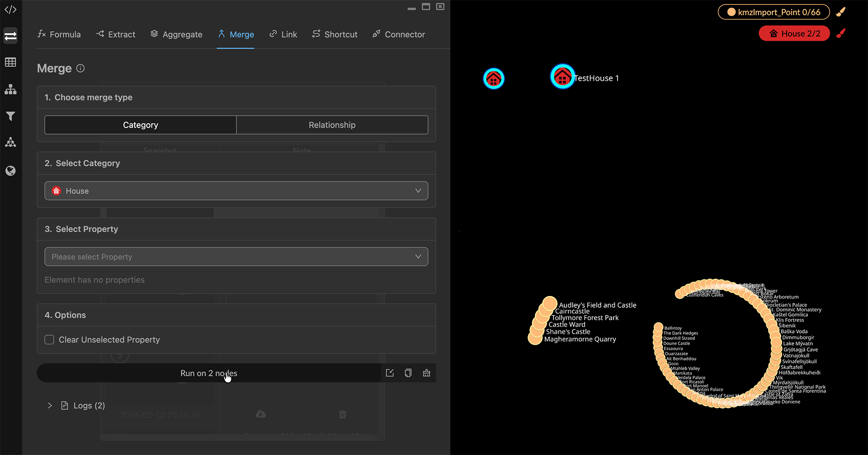
Task: Open the Please select Property dropdown
Action: (236, 257)
